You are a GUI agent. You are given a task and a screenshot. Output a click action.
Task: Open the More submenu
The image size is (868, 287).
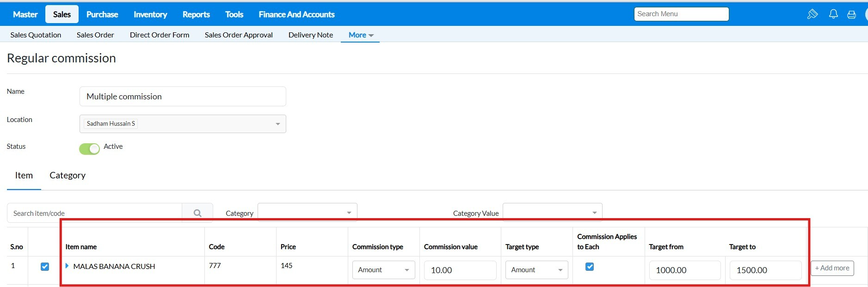coord(360,35)
